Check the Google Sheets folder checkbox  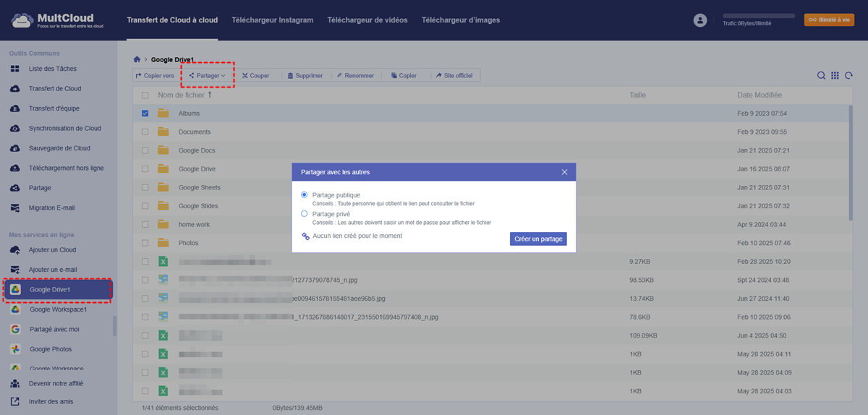145,187
